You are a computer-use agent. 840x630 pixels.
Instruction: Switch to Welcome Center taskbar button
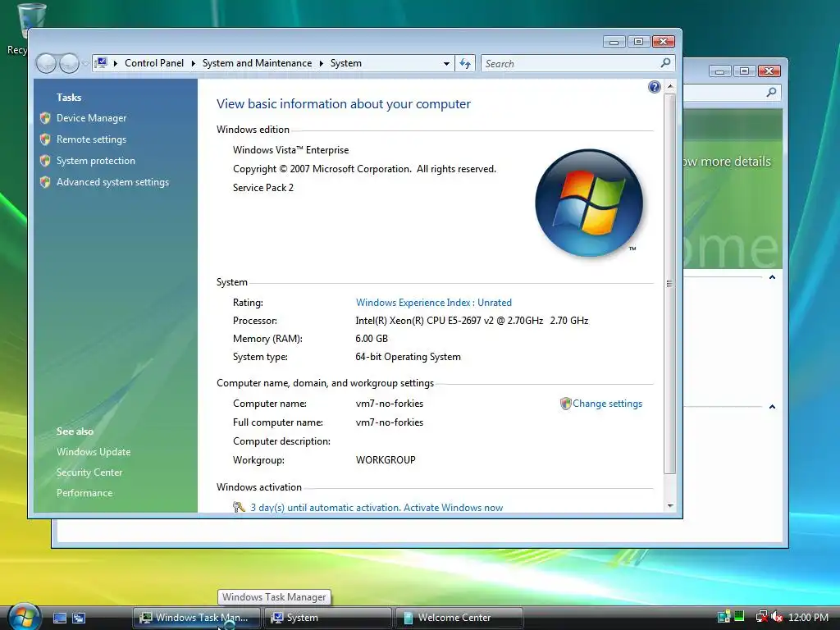[459, 618]
